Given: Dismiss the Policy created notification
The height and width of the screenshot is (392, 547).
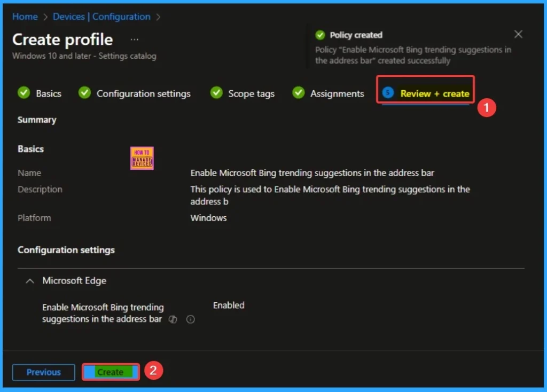Looking at the screenshot, I should (x=518, y=34).
